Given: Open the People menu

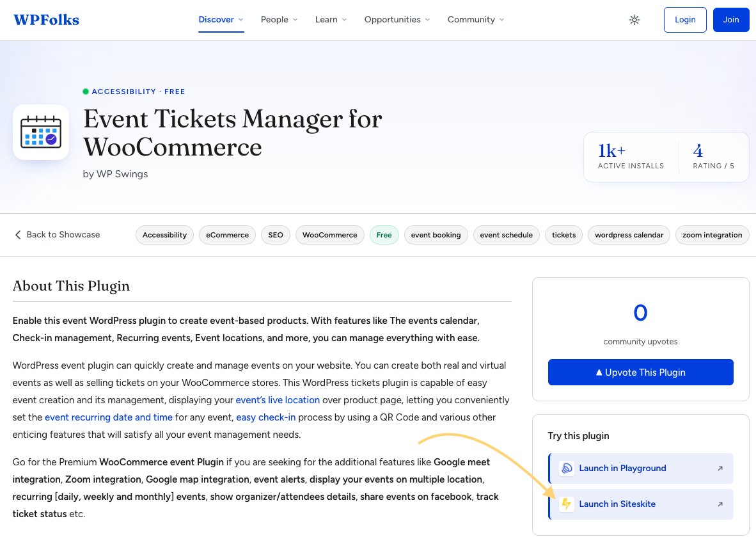Looking at the screenshot, I should coord(279,20).
